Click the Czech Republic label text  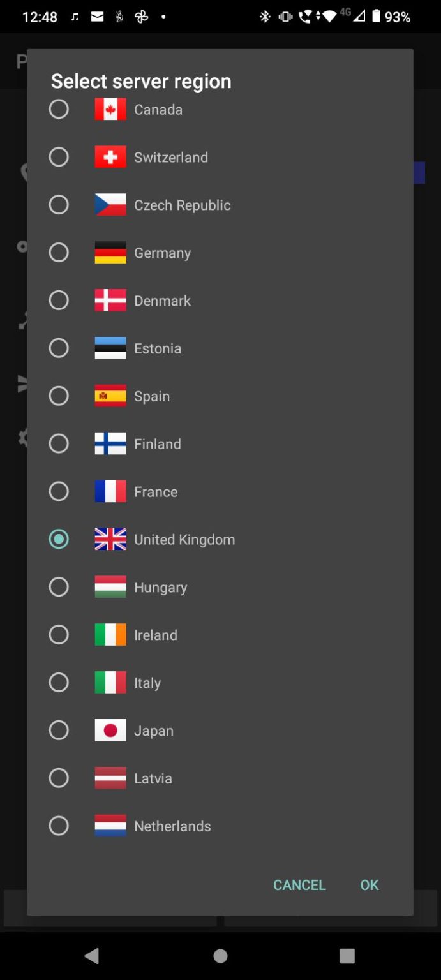183,205
